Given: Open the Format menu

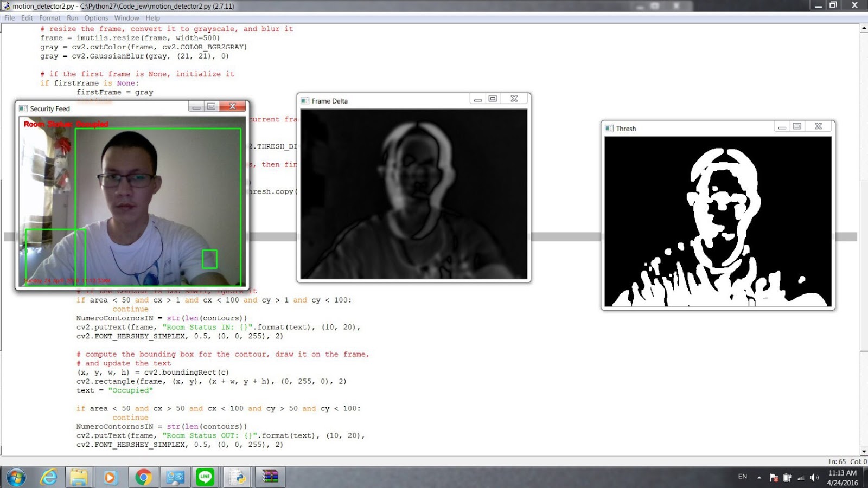Looking at the screenshot, I should coord(49,18).
